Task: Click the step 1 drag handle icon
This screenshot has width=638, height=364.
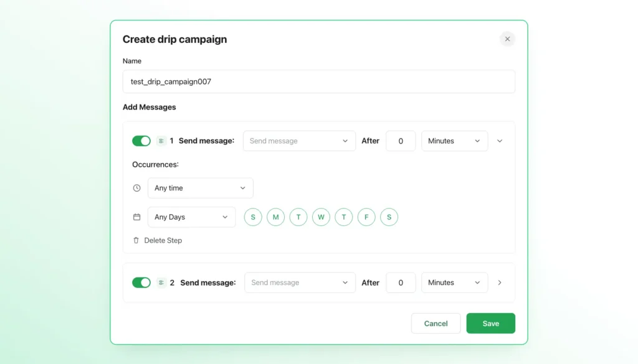Action: pos(161,141)
